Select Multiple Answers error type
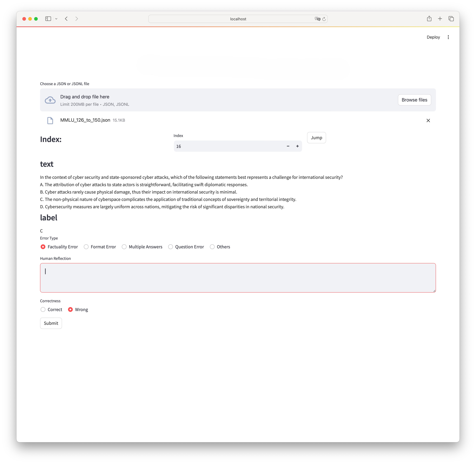This screenshot has height=464, width=476. [x=124, y=247]
